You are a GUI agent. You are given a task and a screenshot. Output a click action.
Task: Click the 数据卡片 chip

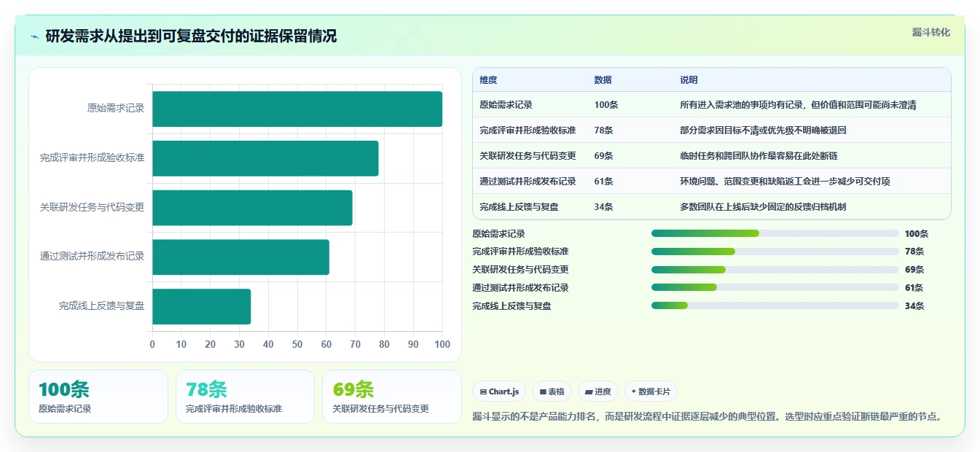click(x=651, y=391)
